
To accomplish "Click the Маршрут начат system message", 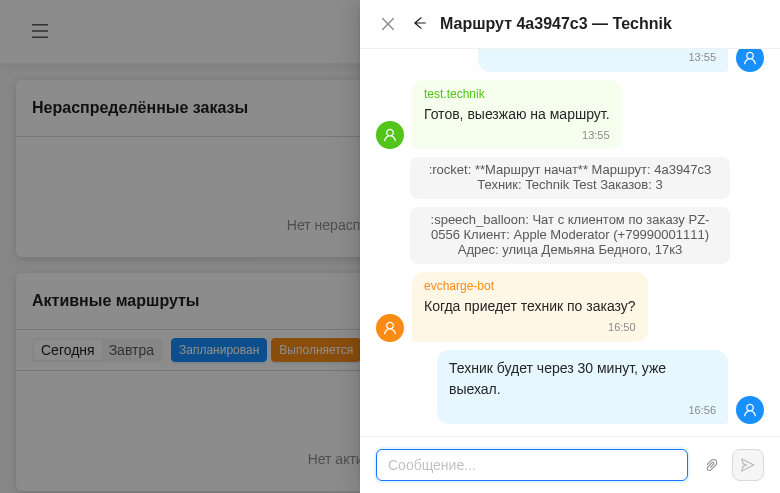I will (x=570, y=177).
